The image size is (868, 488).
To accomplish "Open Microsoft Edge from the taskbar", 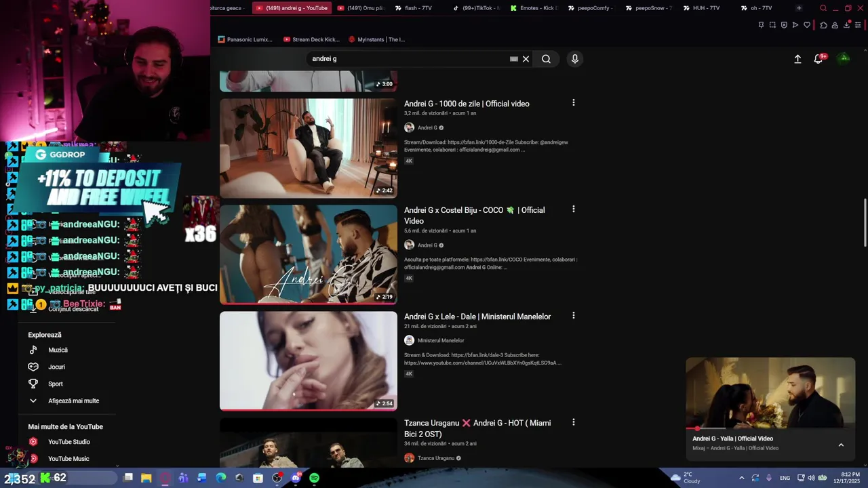I will point(220,478).
